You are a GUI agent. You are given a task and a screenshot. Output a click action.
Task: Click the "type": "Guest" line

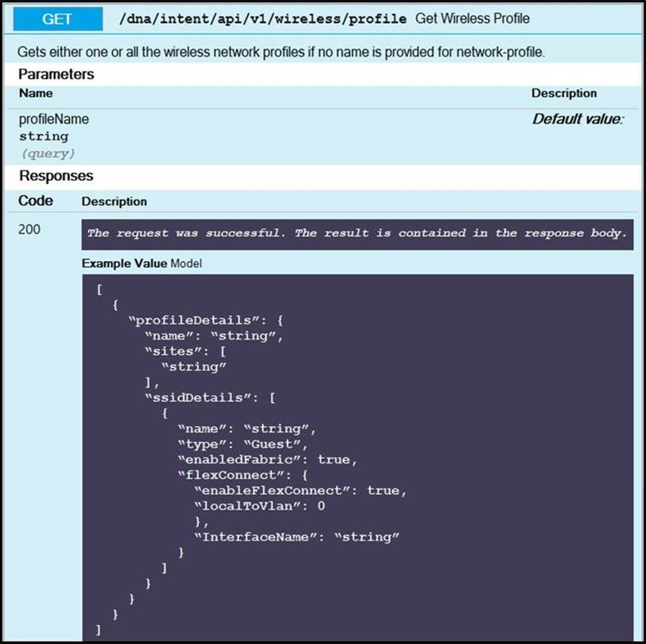pos(242,444)
